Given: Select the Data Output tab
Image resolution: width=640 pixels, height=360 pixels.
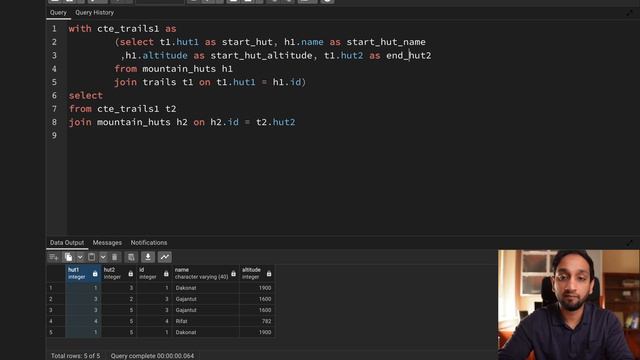Looking at the screenshot, I should pyautogui.click(x=67, y=243).
